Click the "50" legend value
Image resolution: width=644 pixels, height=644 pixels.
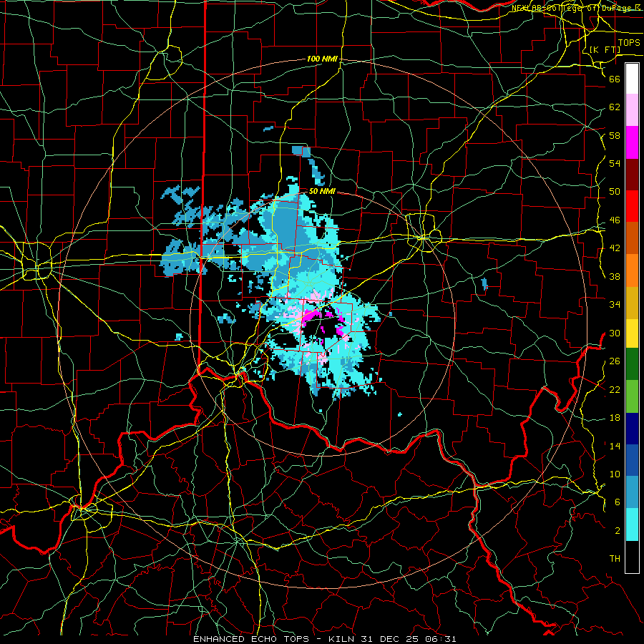pyautogui.click(x=615, y=192)
